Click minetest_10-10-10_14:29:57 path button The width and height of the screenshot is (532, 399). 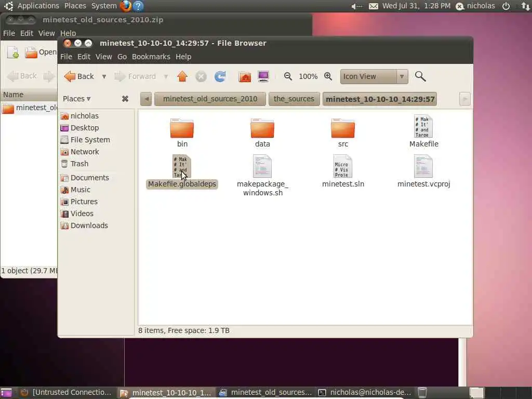380,99
